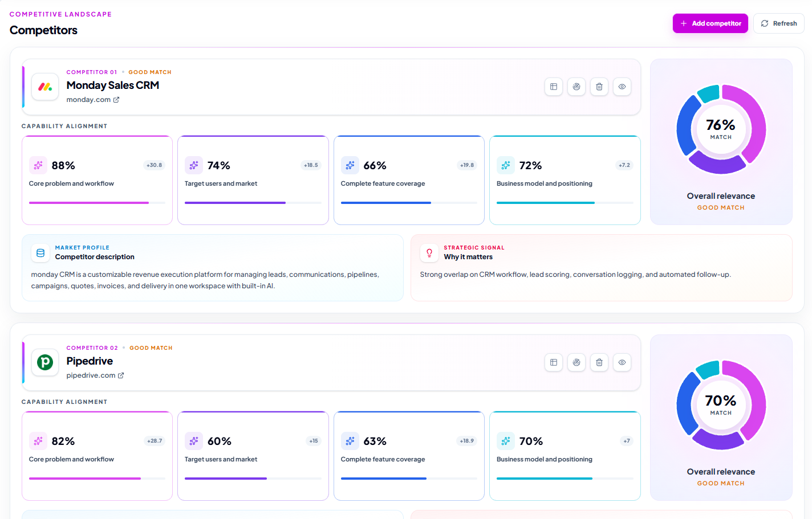Refresh the competitors list

[x=778, y=23]
